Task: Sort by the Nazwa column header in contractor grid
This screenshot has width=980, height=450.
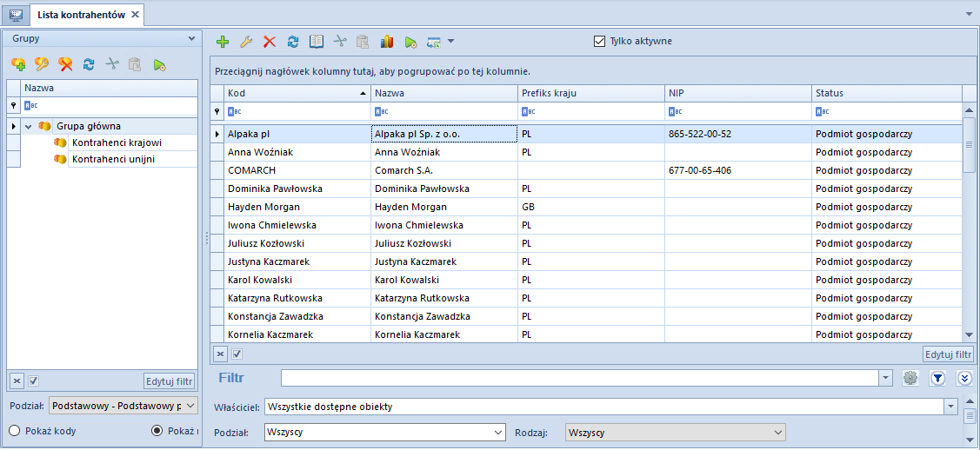Action: (x=444, y=93)
